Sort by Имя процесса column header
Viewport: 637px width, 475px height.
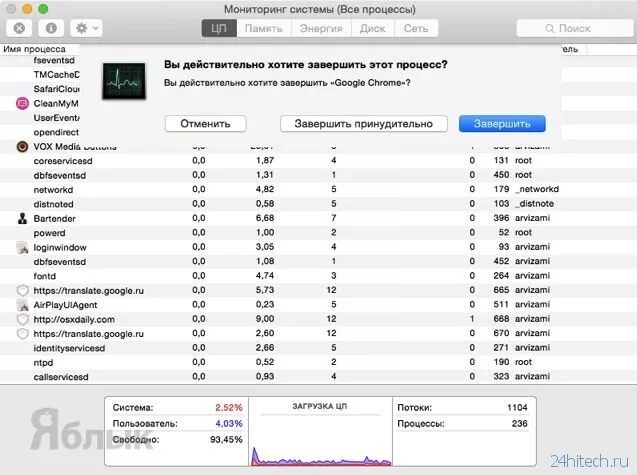[35, 49]
